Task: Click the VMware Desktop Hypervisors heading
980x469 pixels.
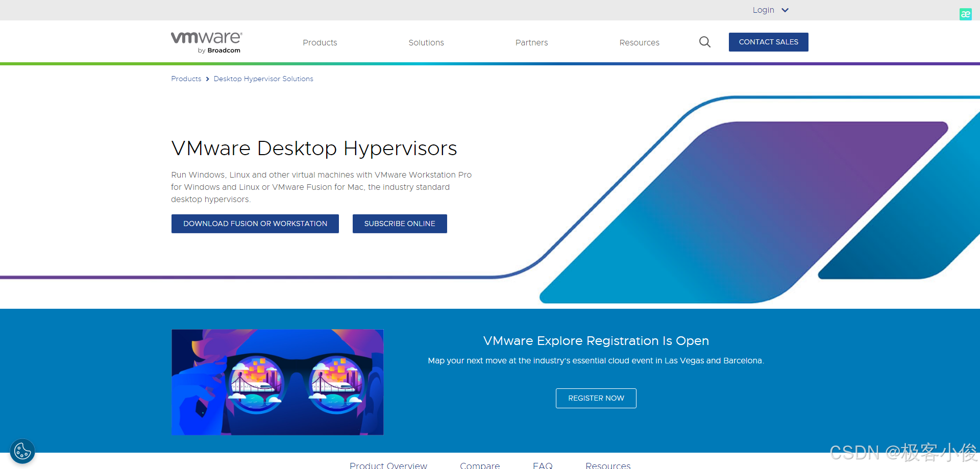Action: [x=314, y=149]
